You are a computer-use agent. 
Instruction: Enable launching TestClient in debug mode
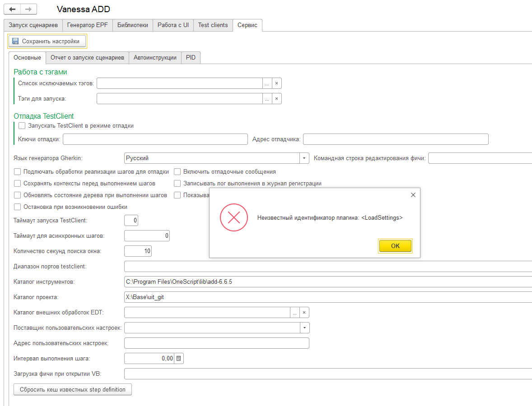click(x=22, y=126)
